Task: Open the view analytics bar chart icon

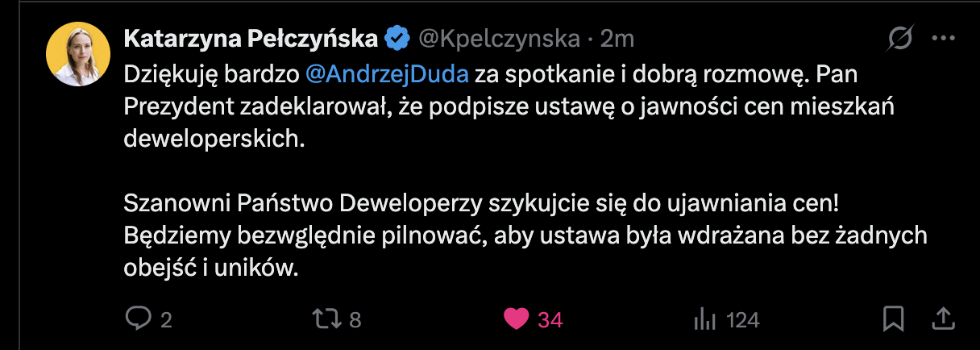Action: point(705,319)
